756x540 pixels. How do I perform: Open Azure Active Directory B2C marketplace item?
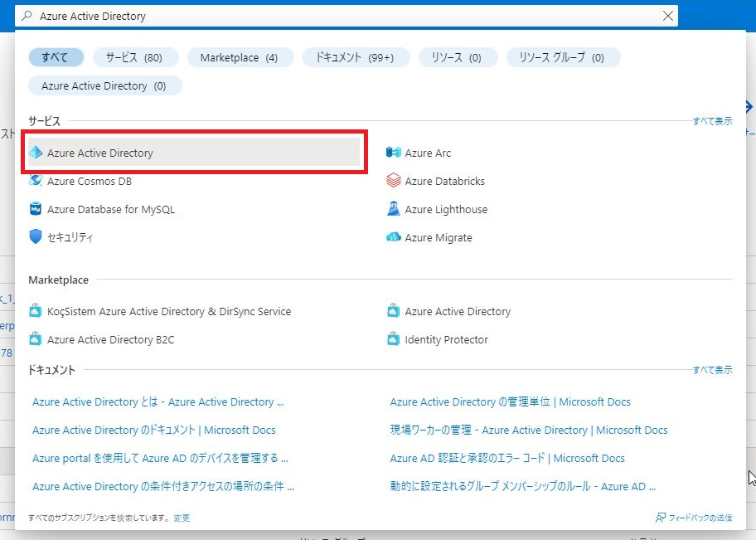coord(110,339)
